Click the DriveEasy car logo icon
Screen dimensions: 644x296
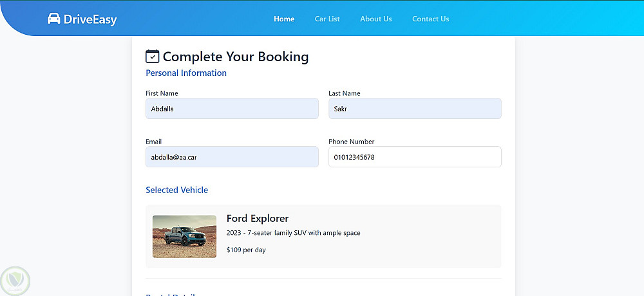click(54, 19)
